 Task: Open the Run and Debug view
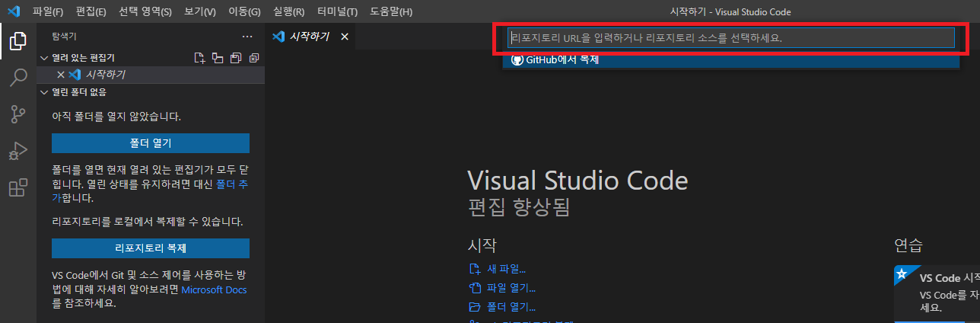18,151
